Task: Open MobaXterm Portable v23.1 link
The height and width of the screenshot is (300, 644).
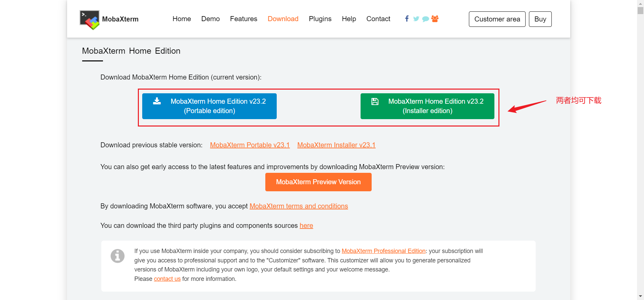Action: point(250,145)
